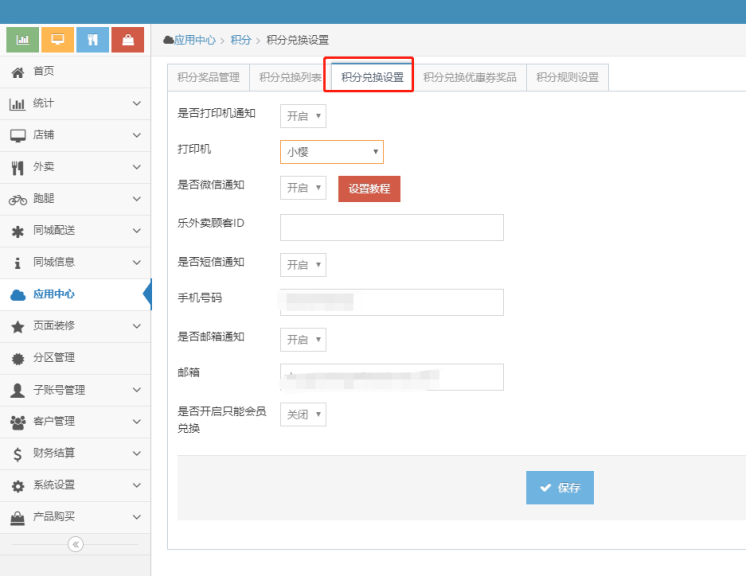
Task: Collapse the sidebar with the double-arrow icon
Action: 75,544
